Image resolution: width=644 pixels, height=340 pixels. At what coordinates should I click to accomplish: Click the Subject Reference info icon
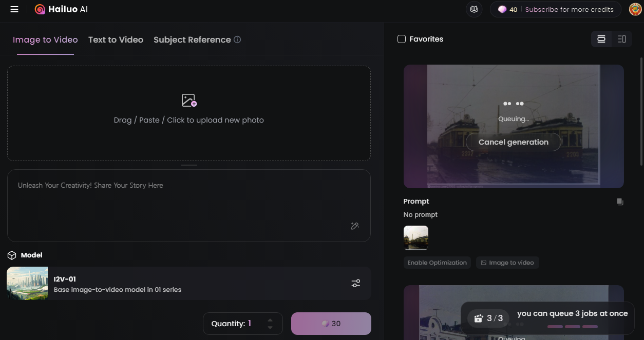point(237,39)
